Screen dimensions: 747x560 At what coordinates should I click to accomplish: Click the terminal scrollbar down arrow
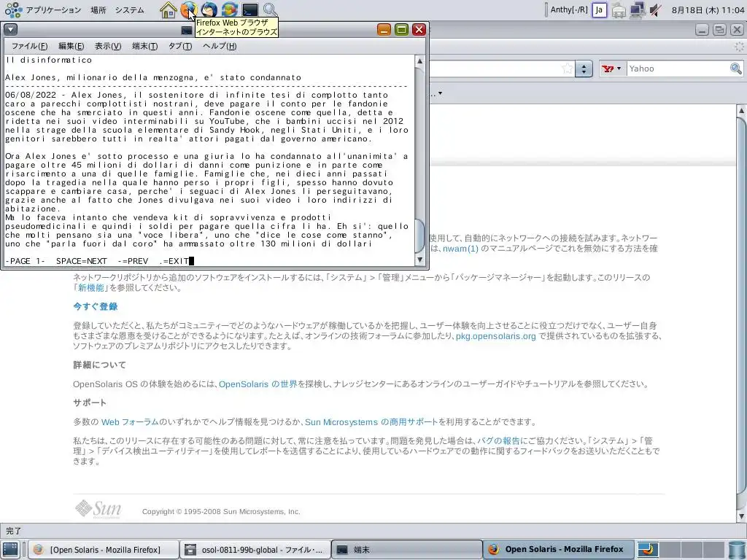coord(419,260)
